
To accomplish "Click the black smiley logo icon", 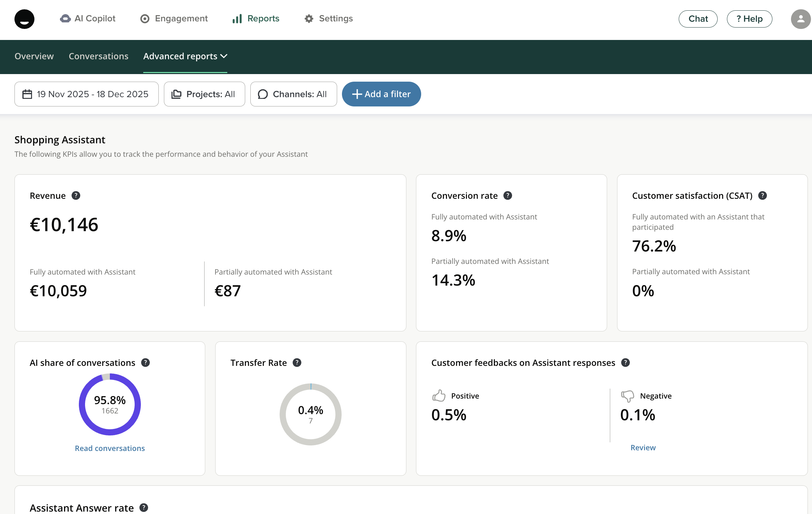I will (x=24, y=19).
